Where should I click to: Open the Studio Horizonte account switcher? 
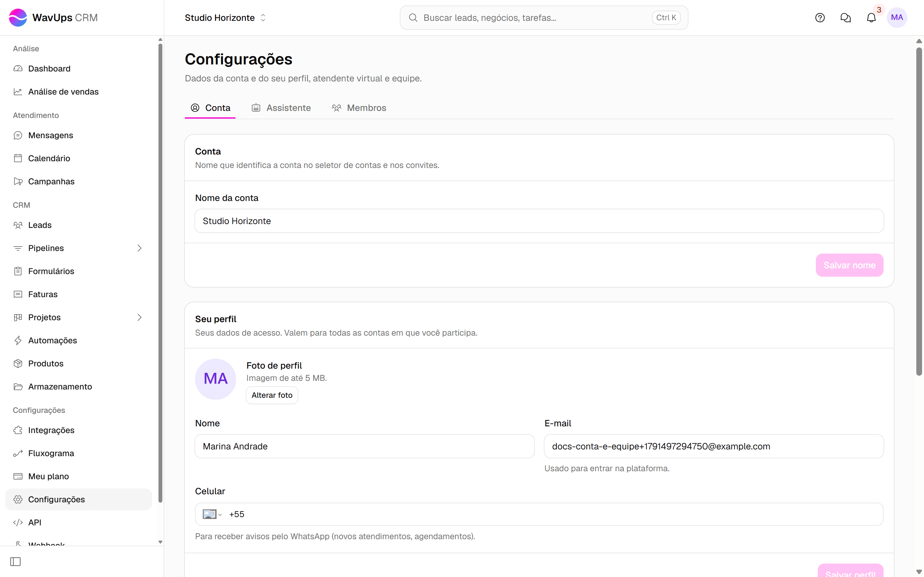click(225, 18)
